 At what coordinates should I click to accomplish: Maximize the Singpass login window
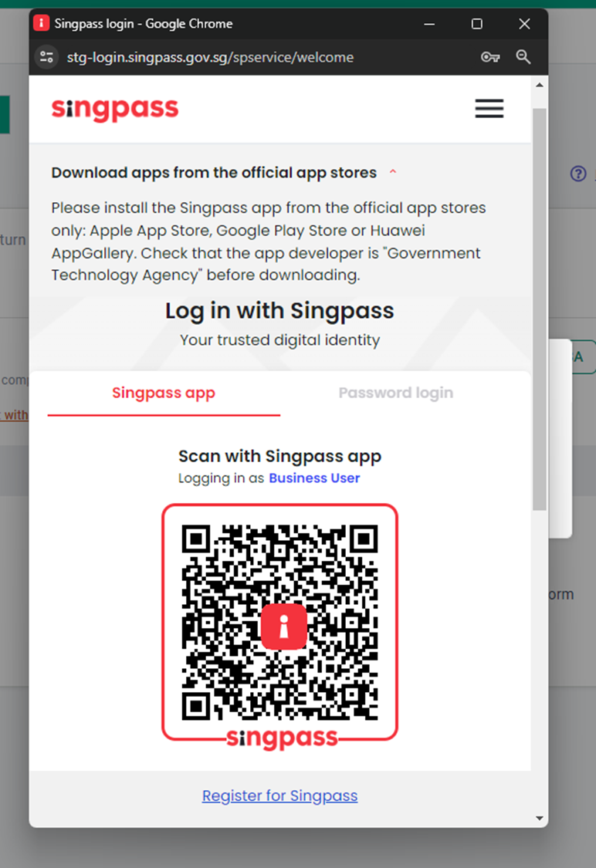pos(477,24)
